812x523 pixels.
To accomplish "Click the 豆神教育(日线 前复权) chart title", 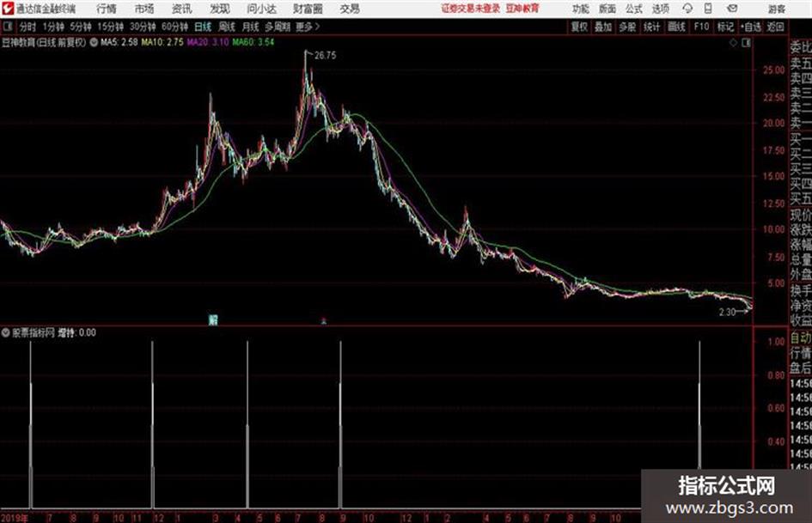I will (x=44, y=43).
